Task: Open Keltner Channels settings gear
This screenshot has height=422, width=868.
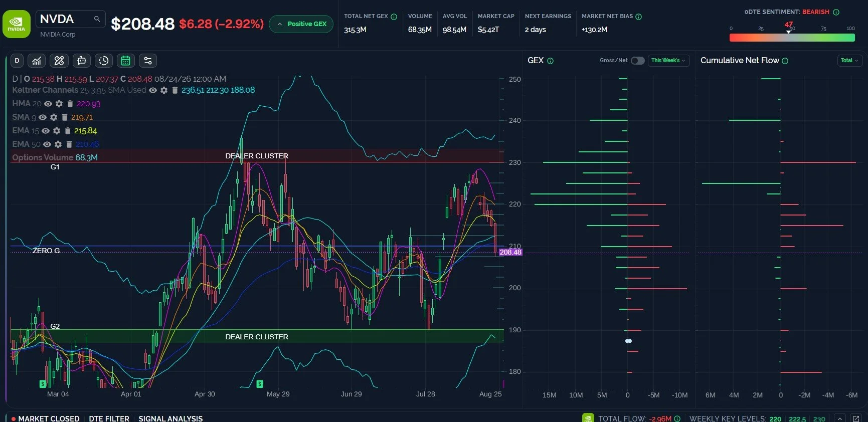Action: pos(164,90)
